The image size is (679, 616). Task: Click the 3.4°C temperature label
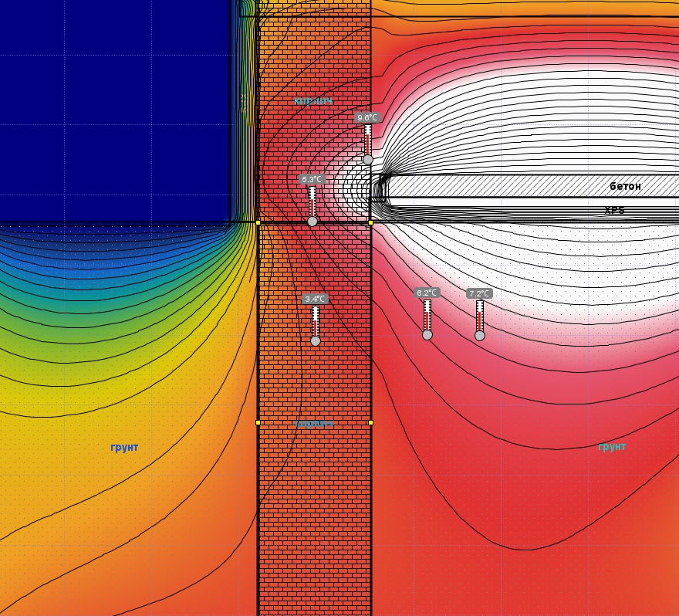click(x=315, y=299)
